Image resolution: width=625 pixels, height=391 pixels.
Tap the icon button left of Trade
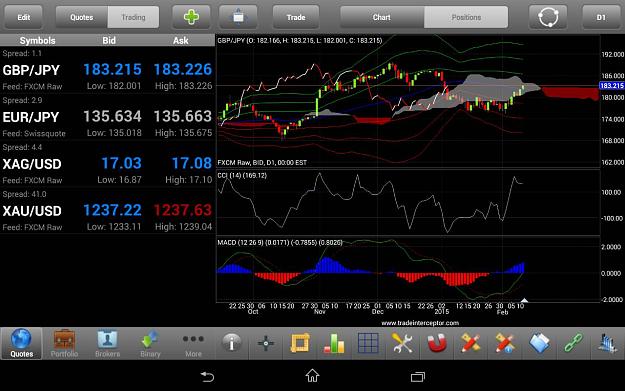pos(238,17)
